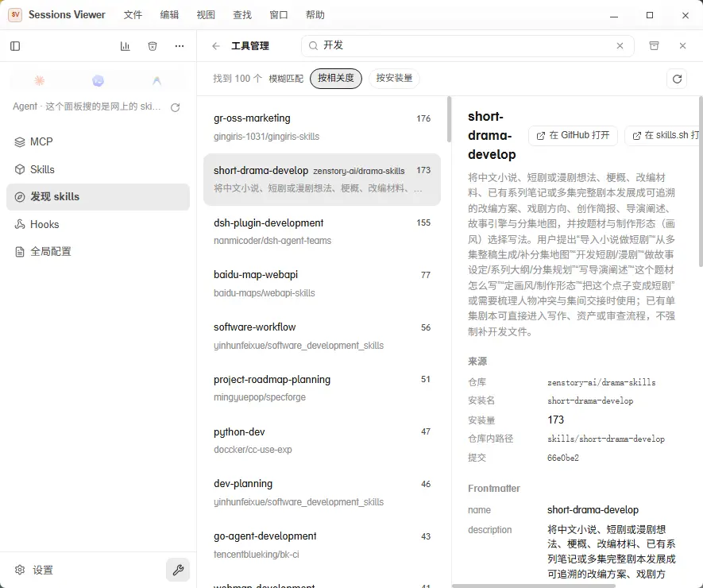The width and height of the screenshot is (703, 588).
Task: Open the statistics bar chart icon
Action: pyautogui.click(x=125, y=46)
